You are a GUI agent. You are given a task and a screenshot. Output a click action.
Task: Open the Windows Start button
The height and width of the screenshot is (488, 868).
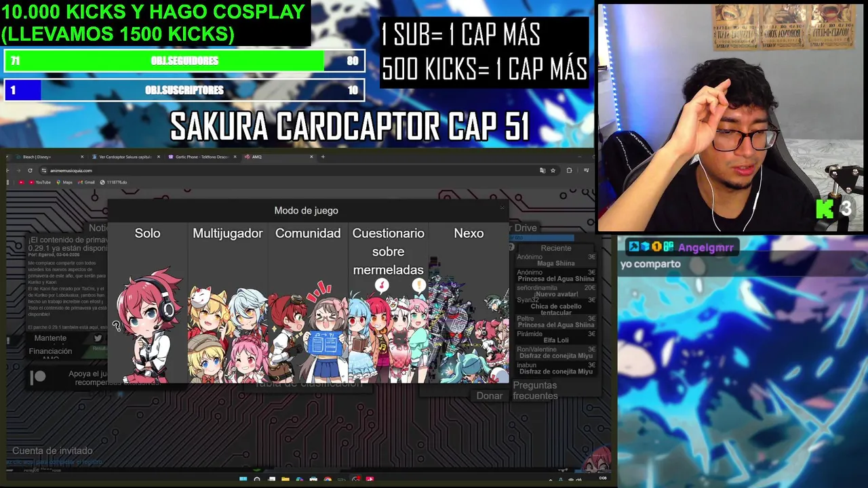pos(243,479)
